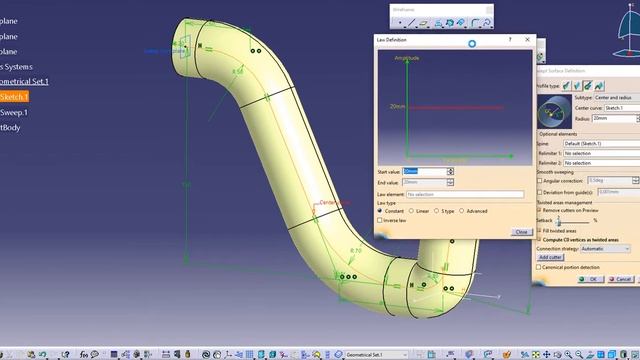Click the swept surface preview thumbnail
This screenshot has height=360, width=640.
coord(554,112)
